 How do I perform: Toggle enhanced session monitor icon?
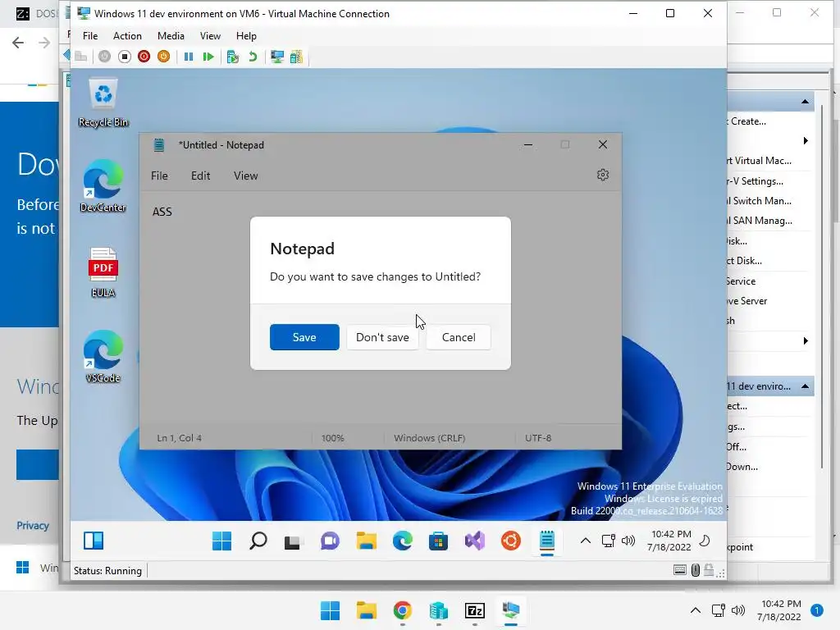click(277, 57)
